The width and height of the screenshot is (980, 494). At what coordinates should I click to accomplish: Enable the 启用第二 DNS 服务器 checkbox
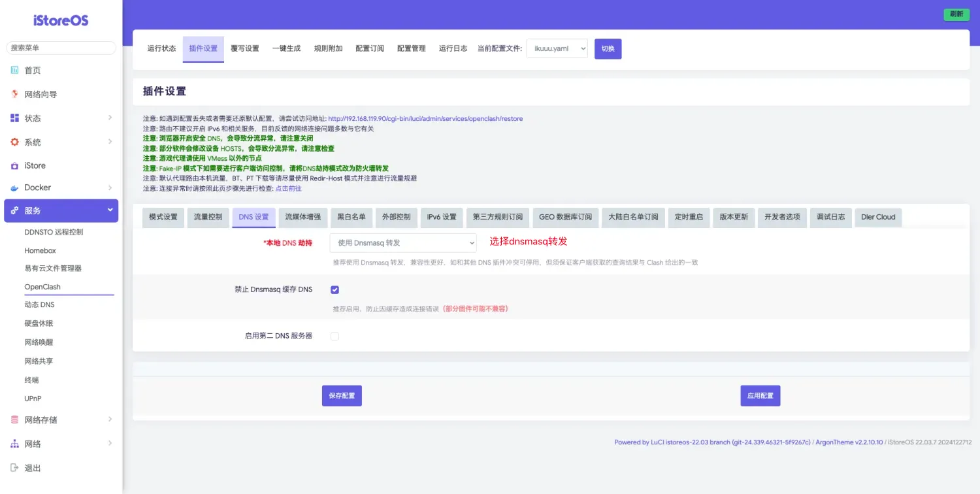coord(335,336)
